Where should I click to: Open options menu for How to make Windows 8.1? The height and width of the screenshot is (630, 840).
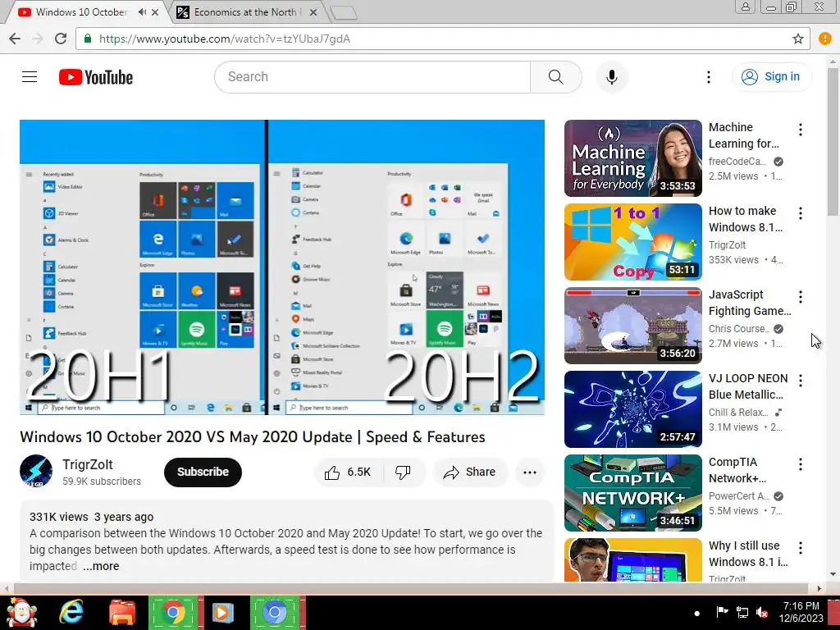pyautogui.click(x=801, y=212)
